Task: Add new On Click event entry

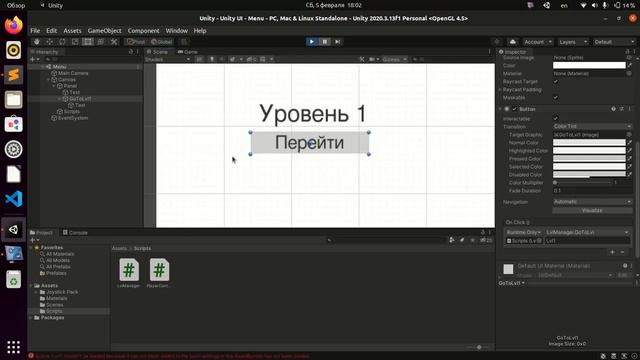Action: pyautogui.click(x=612, y=252)
